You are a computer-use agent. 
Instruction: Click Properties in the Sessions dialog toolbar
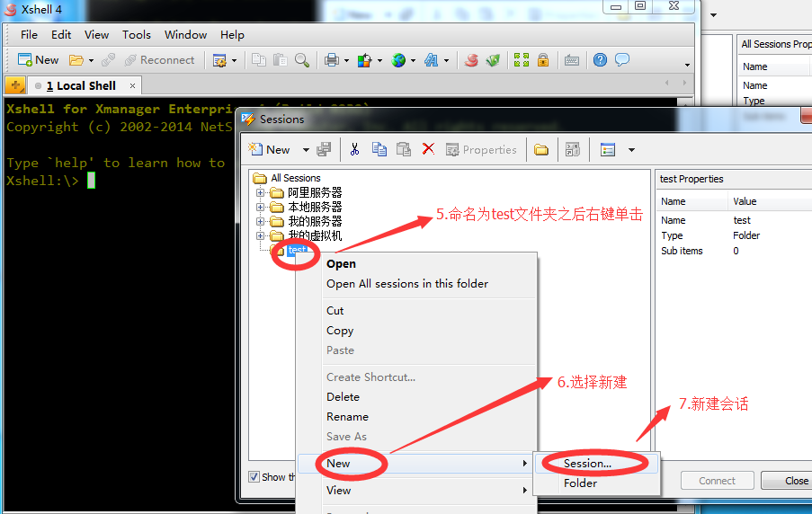click(481, 149)
